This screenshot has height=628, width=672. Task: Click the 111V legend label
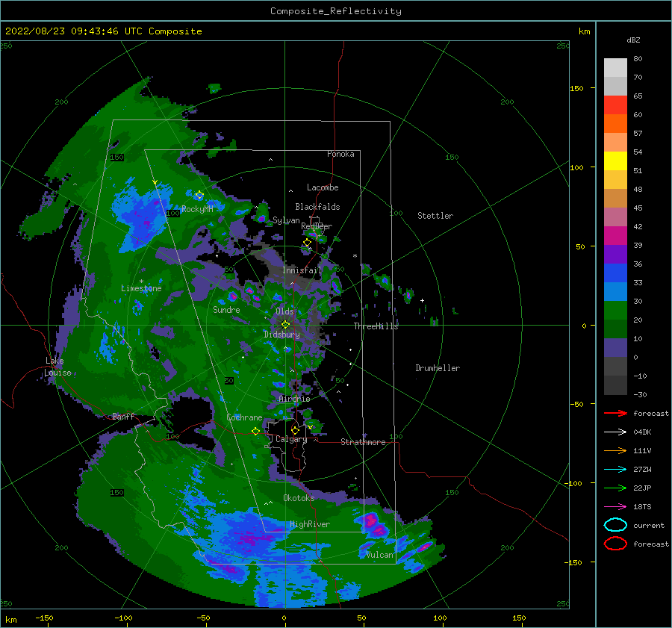click(x=642, y=450)
